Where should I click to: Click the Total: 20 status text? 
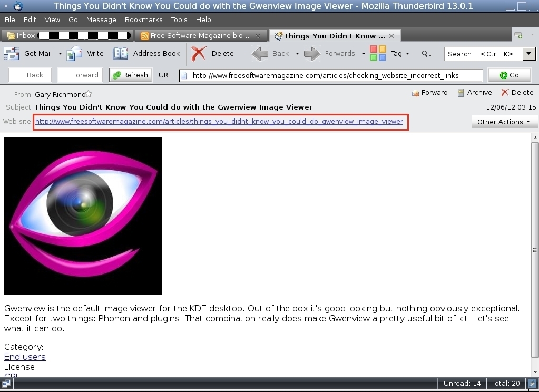tap(506, 384)
